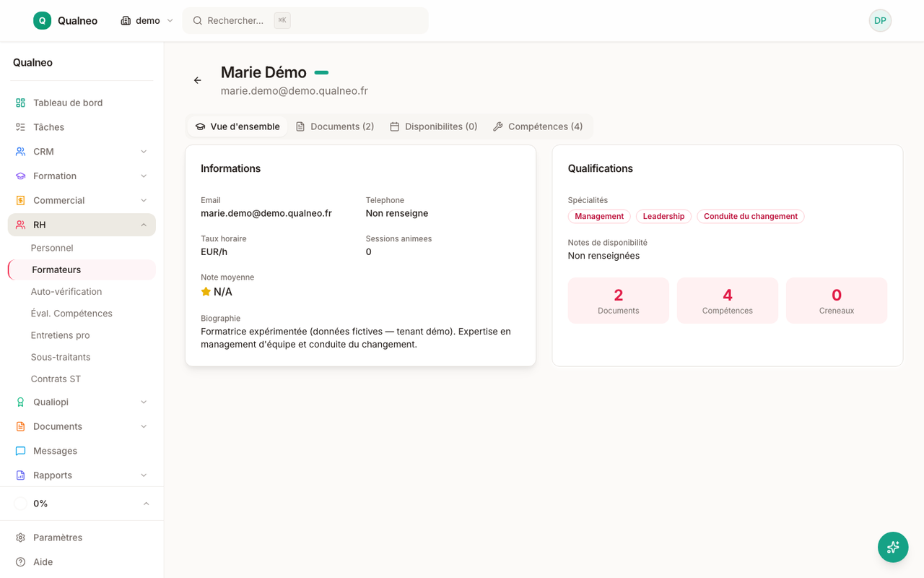This screenshot has height=578, width=924.
Task: Open the demo tenant dropdown
Action: pyautogui.click(x=147, y=20)
